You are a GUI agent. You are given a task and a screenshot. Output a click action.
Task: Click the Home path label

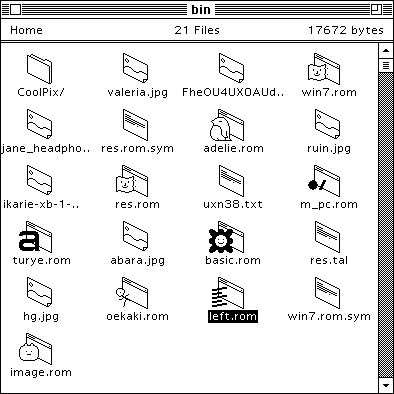(26, 30)
